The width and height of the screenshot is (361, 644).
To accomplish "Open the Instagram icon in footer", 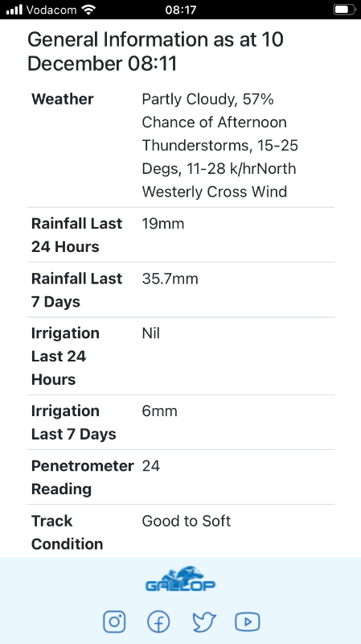I will (114, 621).
